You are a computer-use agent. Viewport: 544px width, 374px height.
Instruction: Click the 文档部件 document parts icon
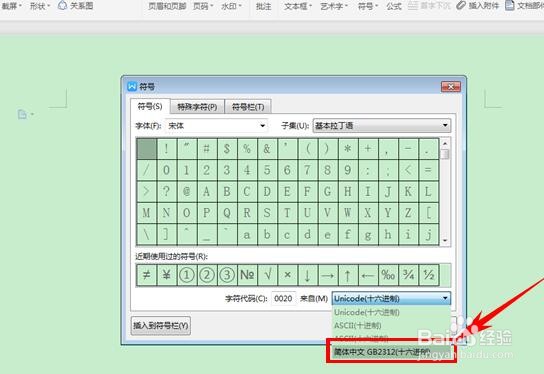(509, 5)
